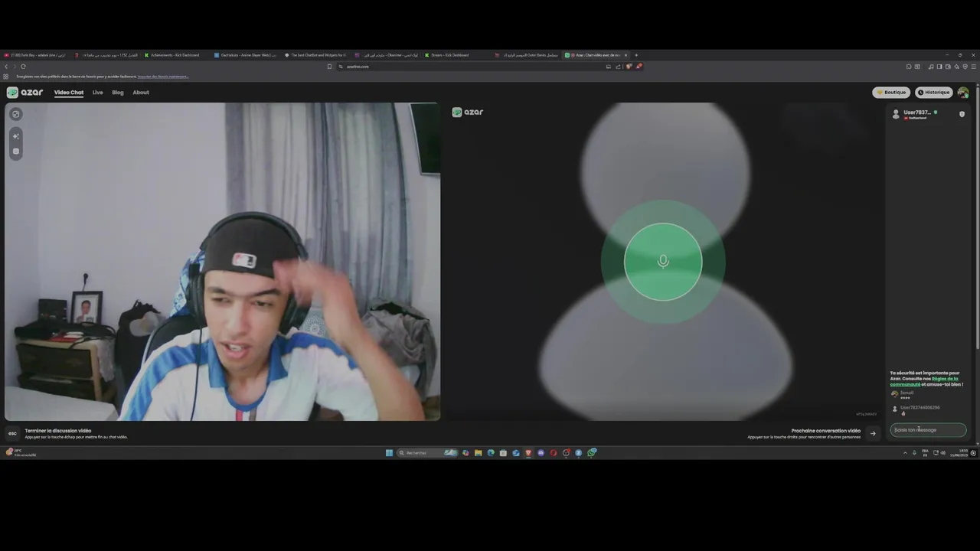
Task: Click the top round icon on own video
Action: pos(16,114)
